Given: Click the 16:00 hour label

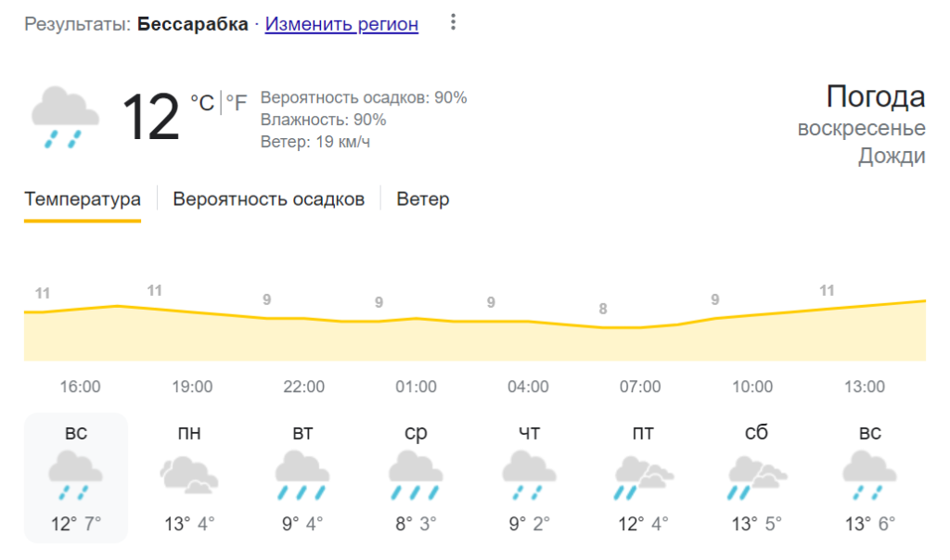Looking at the screenshot, I should coord(81,387).
